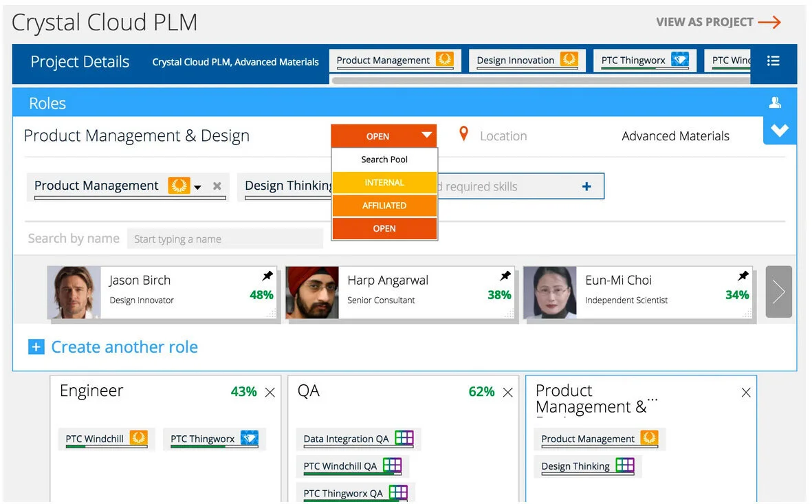The height and width of the screenshot is (504, 812).
Task: Select the Product Management header skill chip
Action: [395, 61]
